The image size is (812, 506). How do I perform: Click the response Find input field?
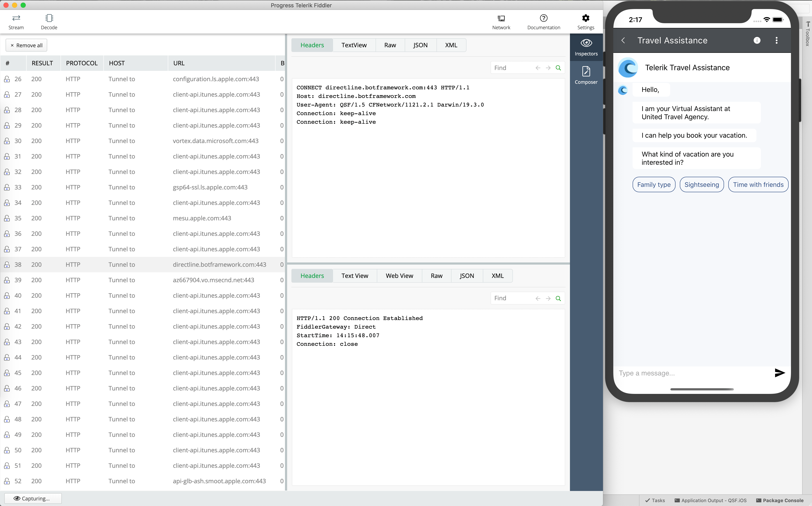click(x=513, y=299)
